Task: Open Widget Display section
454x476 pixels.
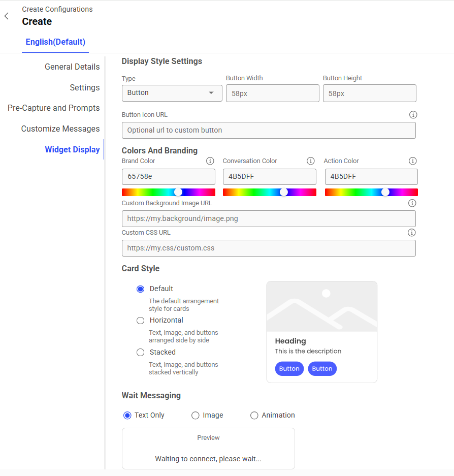Action: tap(72, 149)
